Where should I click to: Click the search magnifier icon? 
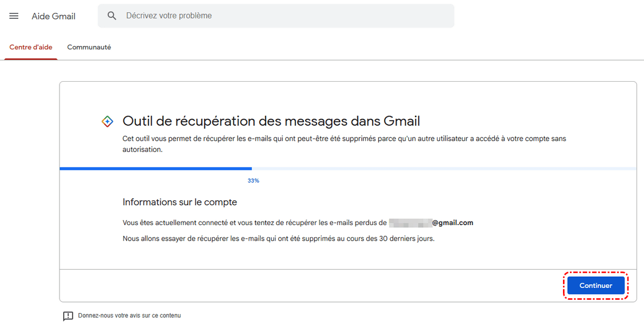click(x=112, y=16)
